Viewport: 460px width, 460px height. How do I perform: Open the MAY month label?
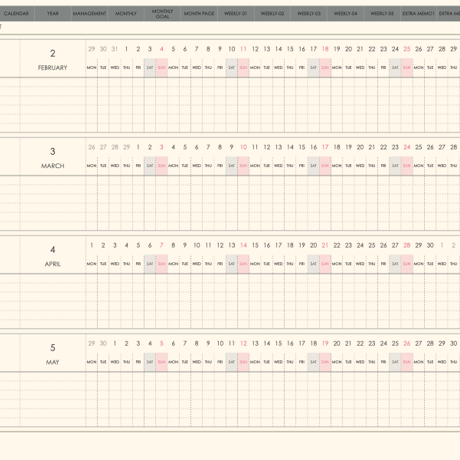(53, 362)
